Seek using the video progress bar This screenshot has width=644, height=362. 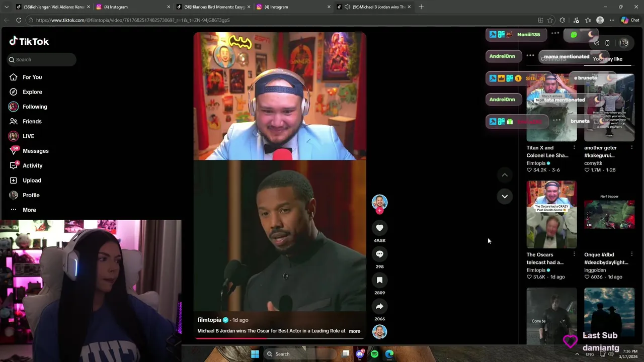[280, 338]
